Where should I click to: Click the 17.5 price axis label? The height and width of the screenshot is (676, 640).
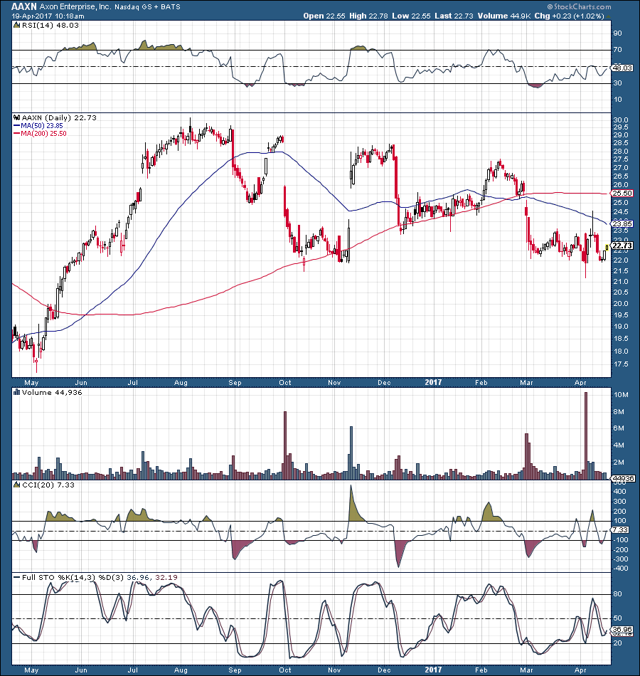(621, 364)
